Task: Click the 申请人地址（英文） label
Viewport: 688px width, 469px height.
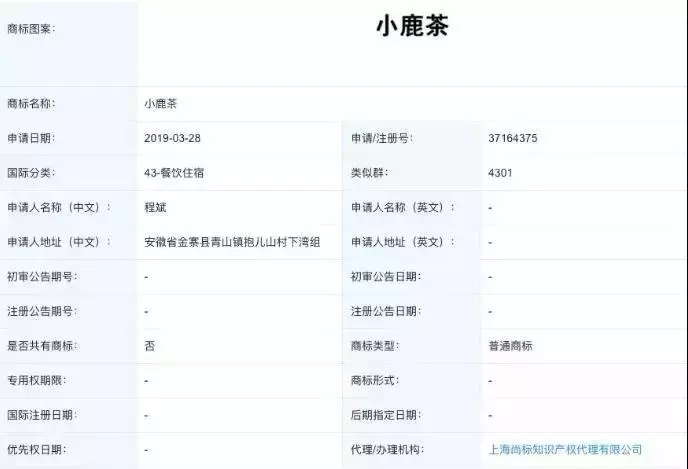Action: click(403, 242)
